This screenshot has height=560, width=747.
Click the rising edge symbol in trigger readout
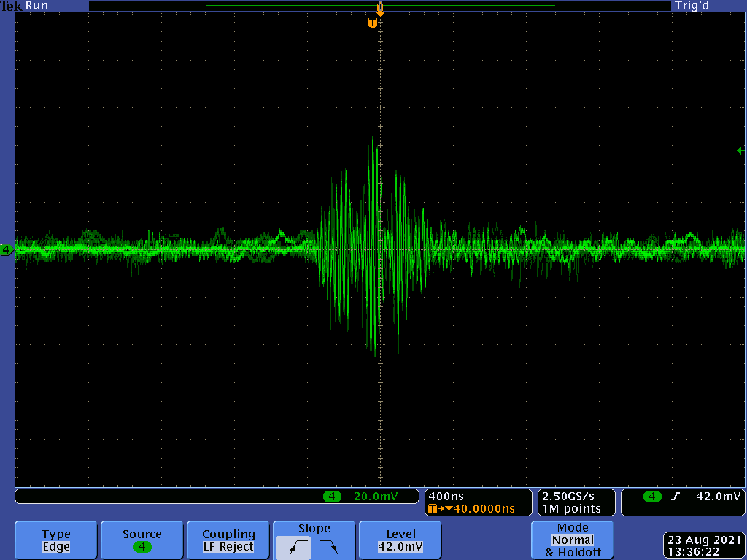[676, 497]
